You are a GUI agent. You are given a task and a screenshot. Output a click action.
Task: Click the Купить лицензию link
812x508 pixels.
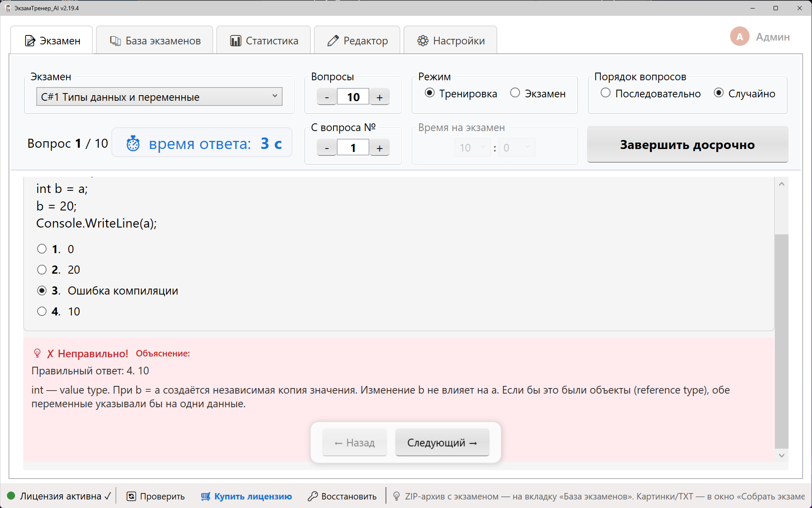(x=247, y=496)
